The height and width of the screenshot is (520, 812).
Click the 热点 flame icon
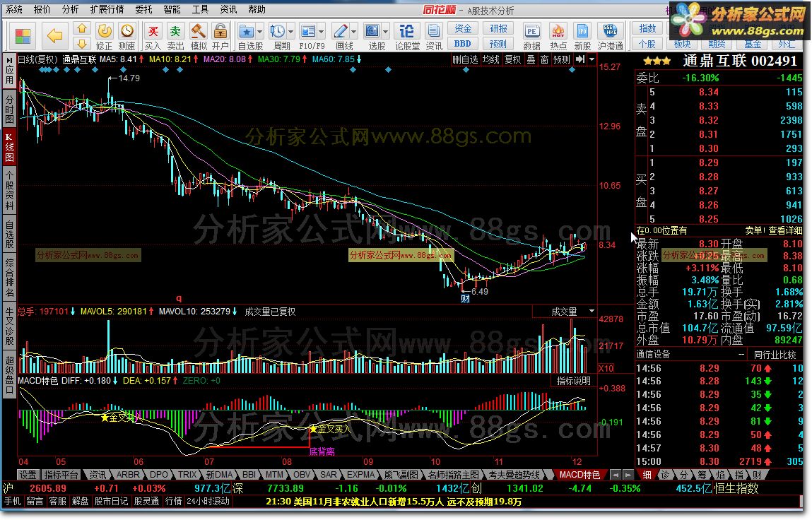click(558, 37)
